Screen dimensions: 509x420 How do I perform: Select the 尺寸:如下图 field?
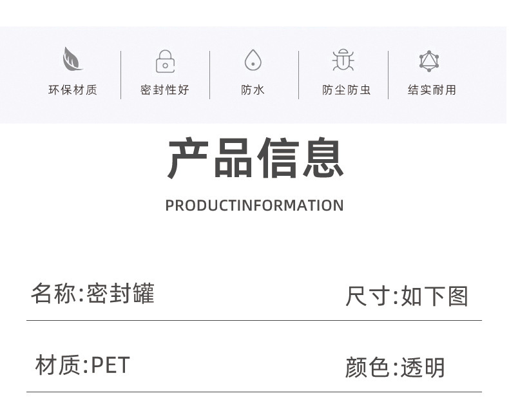click(x=407, y=296)
